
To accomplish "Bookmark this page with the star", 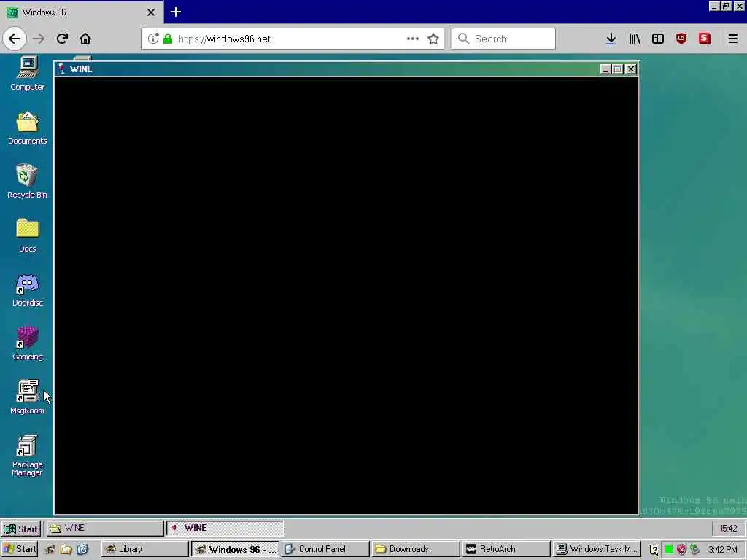I will (x=433, y=39).
